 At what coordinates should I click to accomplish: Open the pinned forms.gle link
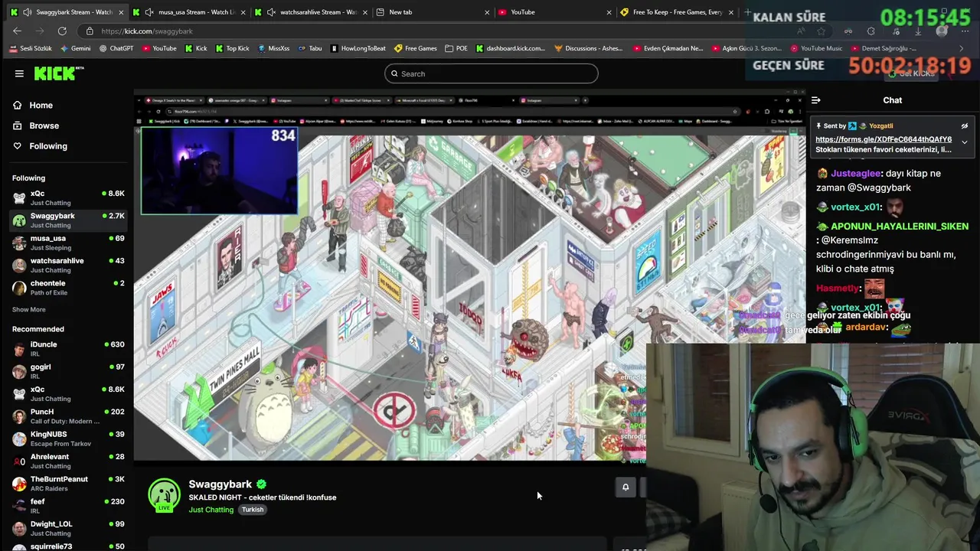[x=883, y=139]
